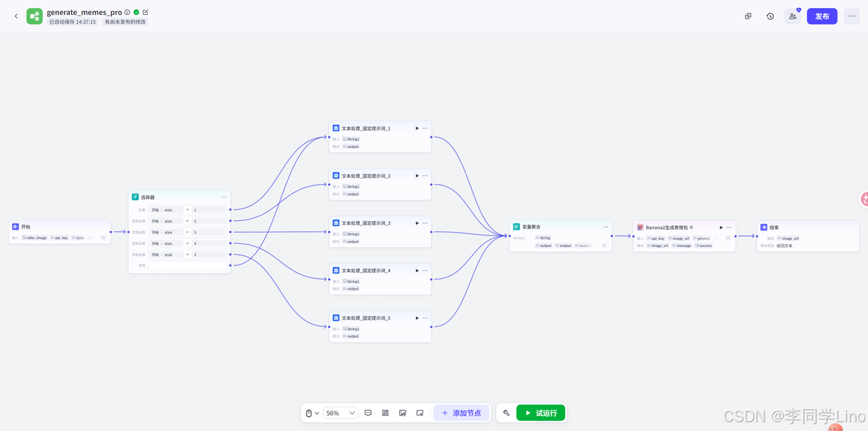Select the 开始 start node title
The height and width of the screenshot is (431, 868).
pyautogui.click(x=26, y=227)
